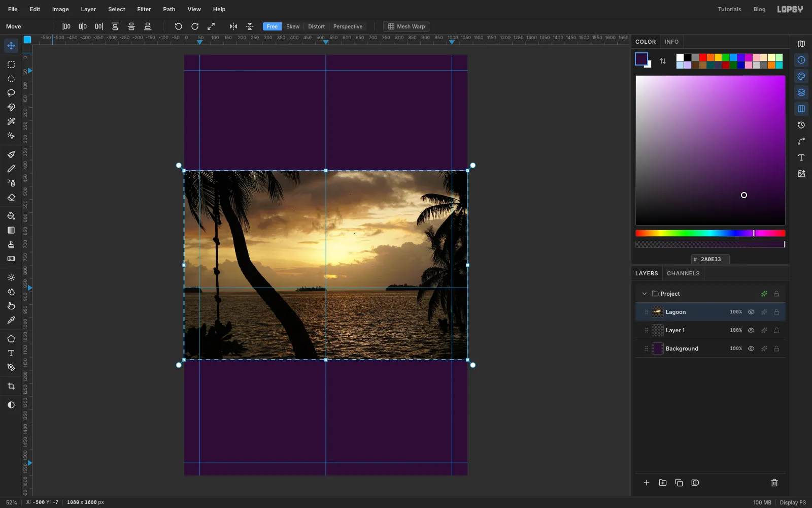
Task: Toggle visibility of the Background layer
Action: coord(751,348)
